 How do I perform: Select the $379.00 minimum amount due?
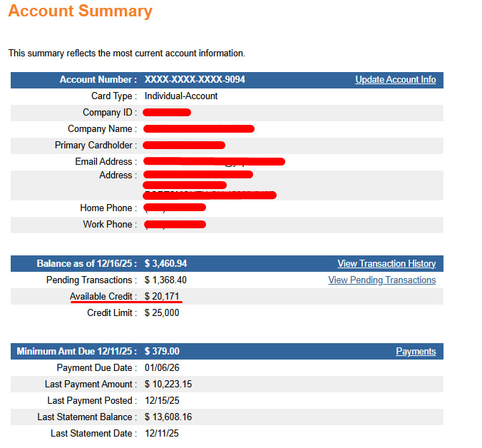(x=162, y=352)
